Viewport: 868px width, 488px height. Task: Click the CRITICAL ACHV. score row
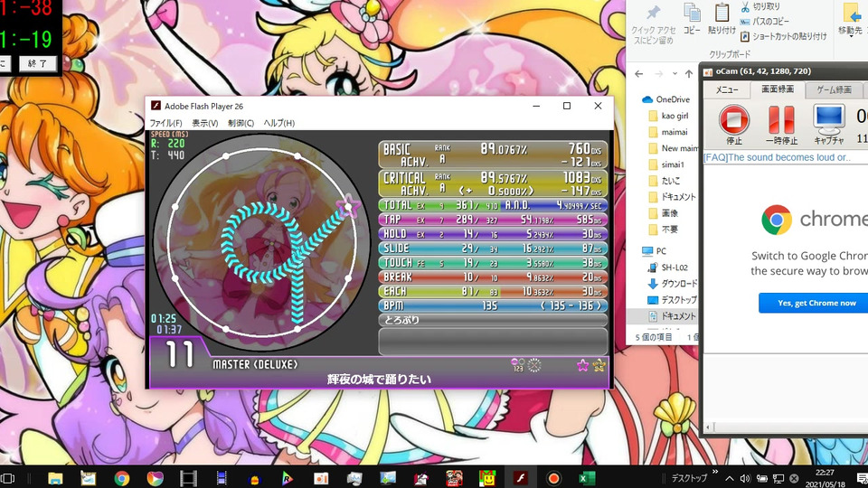click(x=493, y=183)
